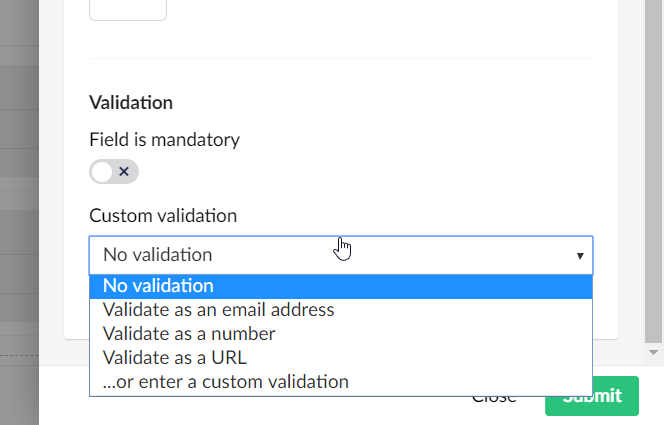
Task: Toggle the Field is mandatory switch
Action: (113, 171)
